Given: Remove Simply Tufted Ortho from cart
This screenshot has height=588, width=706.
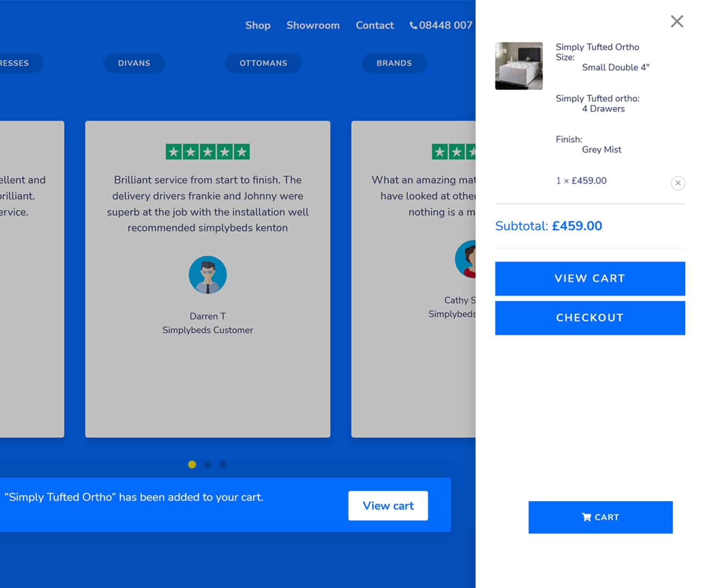Looking at the screenshot, I should (678, 183).
